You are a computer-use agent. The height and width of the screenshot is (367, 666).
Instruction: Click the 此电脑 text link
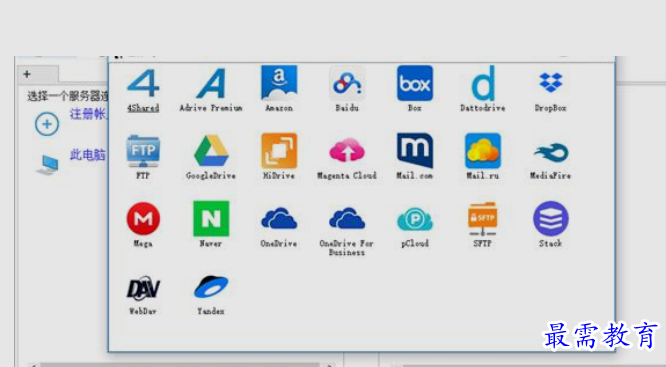coord(88,155)
